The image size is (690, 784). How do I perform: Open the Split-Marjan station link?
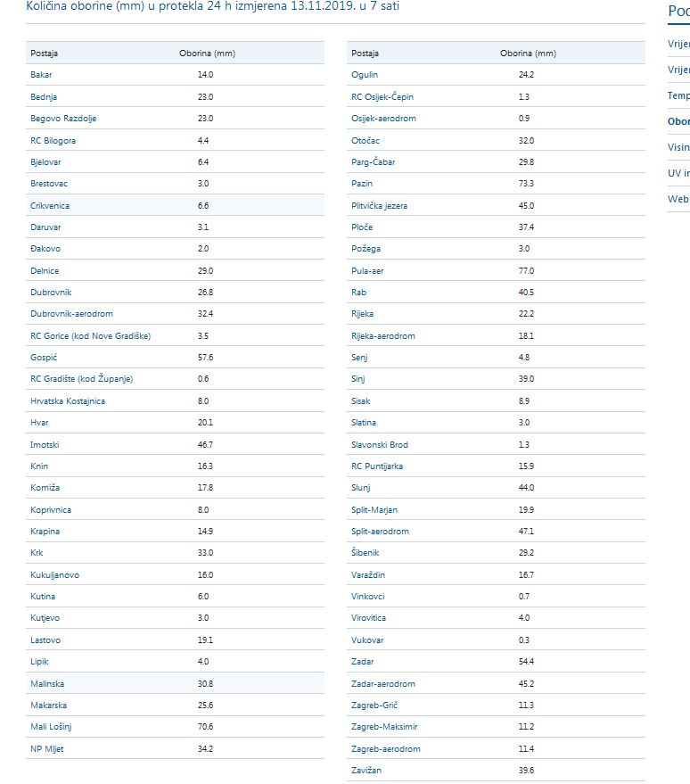(x=374, y=510)
